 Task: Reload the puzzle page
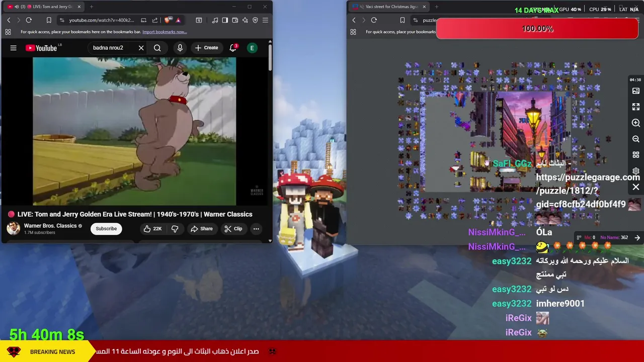374,20
